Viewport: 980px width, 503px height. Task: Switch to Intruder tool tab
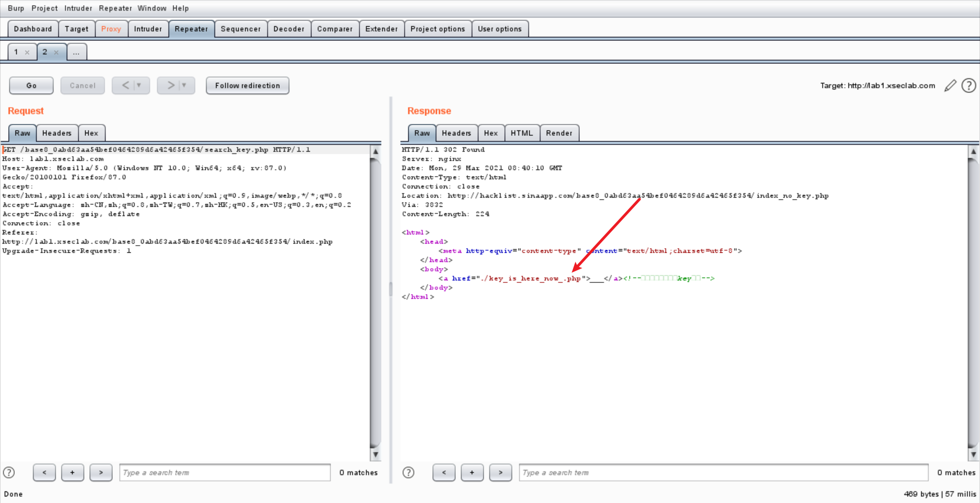(x=148, y=29)
